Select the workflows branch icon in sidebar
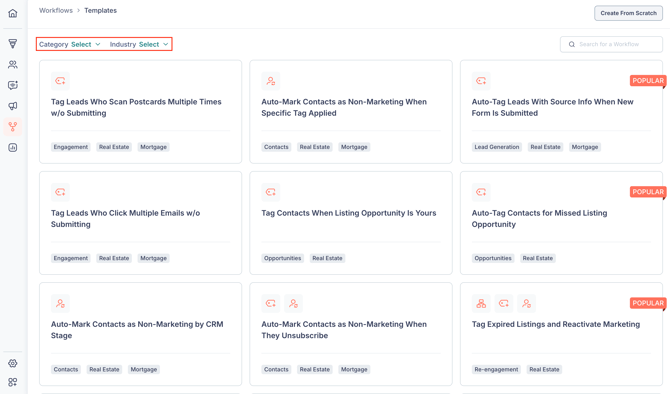The image size is (670, 394). [x=13, y=126]
